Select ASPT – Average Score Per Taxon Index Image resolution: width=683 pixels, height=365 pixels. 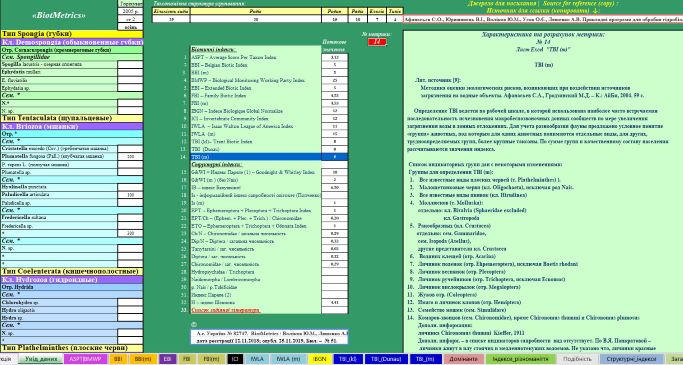click(256, 57)
